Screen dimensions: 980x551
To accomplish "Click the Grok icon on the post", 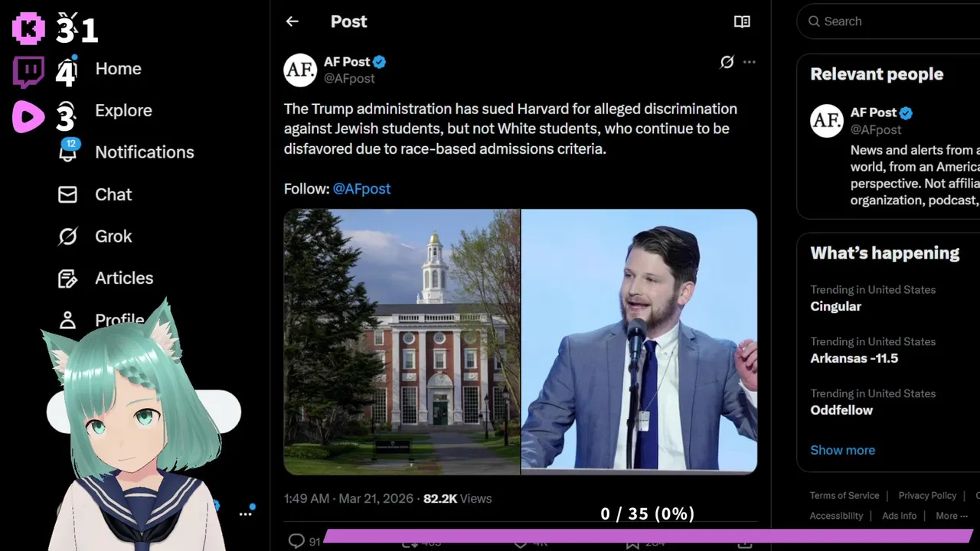I will tap(727, 62).
